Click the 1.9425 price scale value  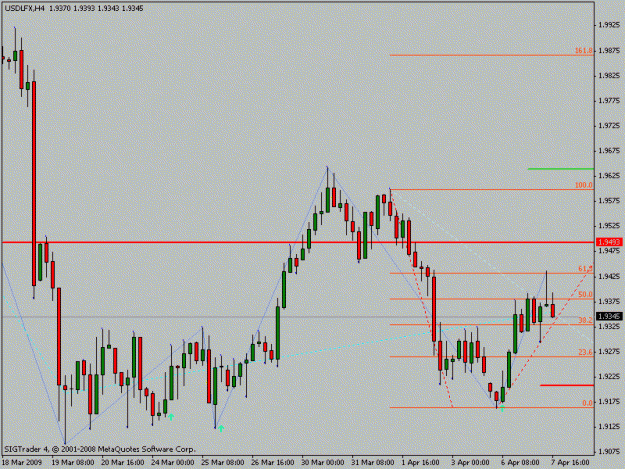point(609,276)
